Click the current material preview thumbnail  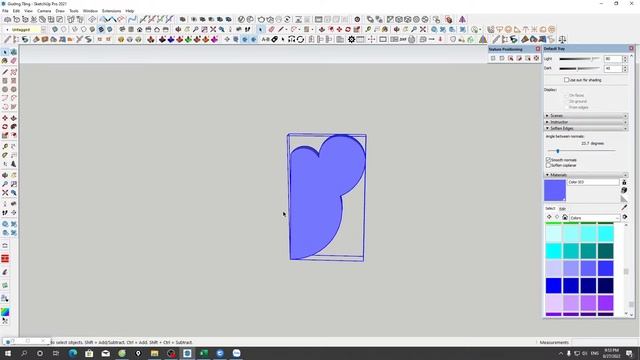click(x=555, y=190)
